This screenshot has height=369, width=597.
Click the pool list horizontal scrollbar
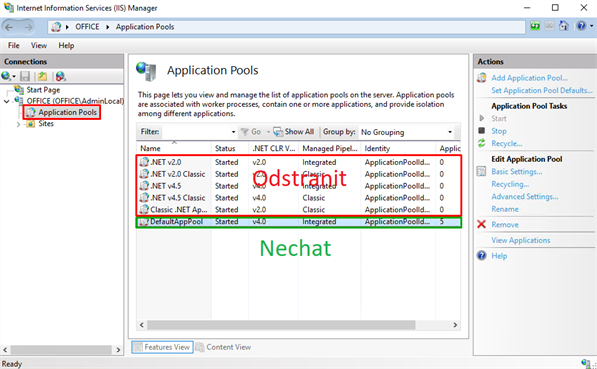click(x=281, y=325)
